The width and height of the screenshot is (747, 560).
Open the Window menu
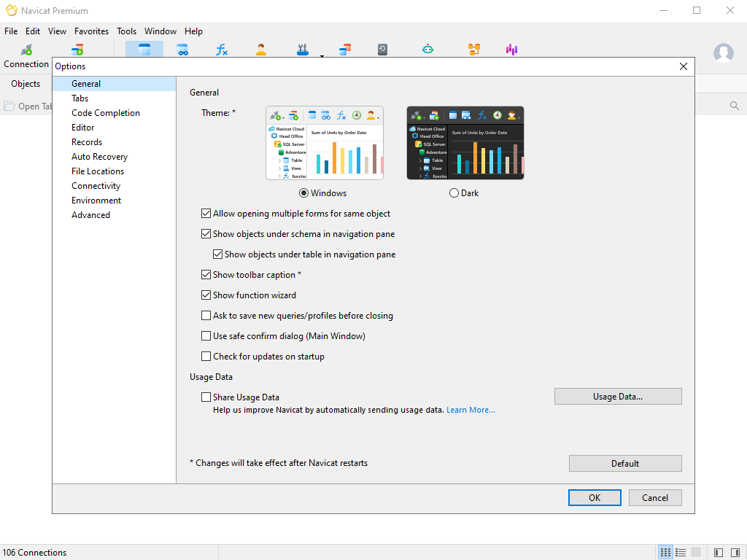[x=160, y=31]
